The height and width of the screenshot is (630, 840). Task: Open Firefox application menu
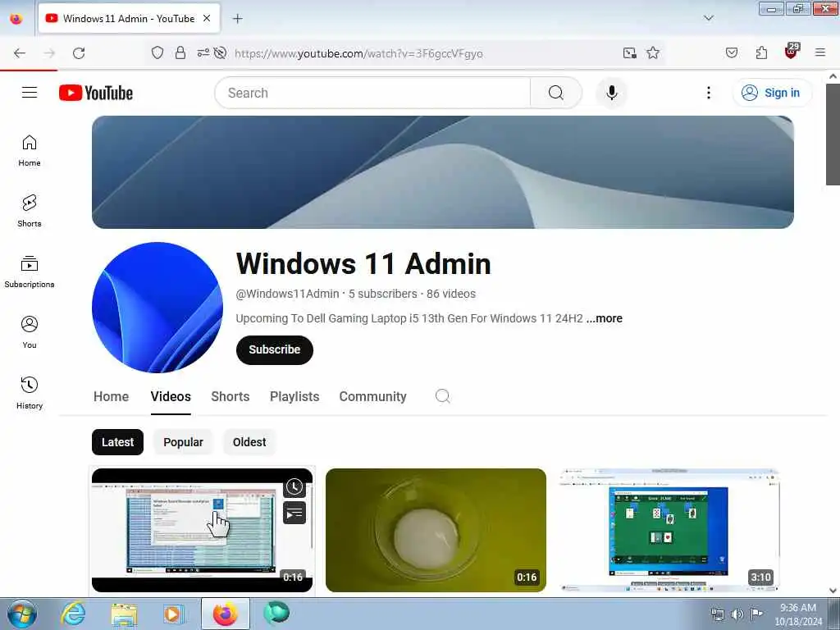point(820,52)
